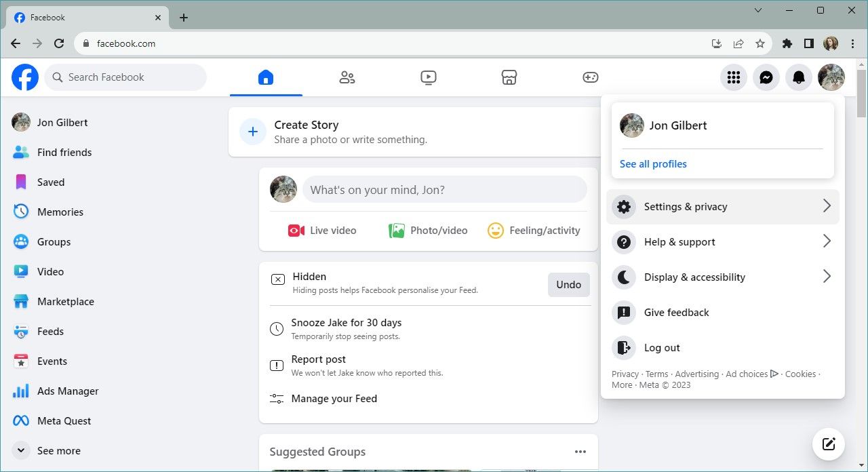Open Display & accessibility settings
868x472 pixels.
click(x=722, y=277)
